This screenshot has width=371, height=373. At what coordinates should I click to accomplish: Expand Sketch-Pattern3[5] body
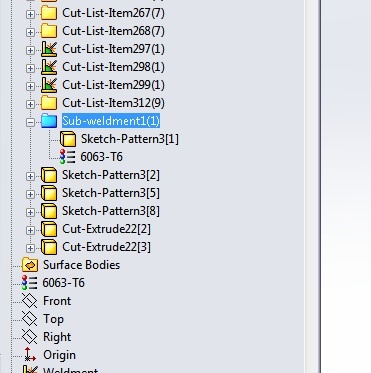[30, 194]
